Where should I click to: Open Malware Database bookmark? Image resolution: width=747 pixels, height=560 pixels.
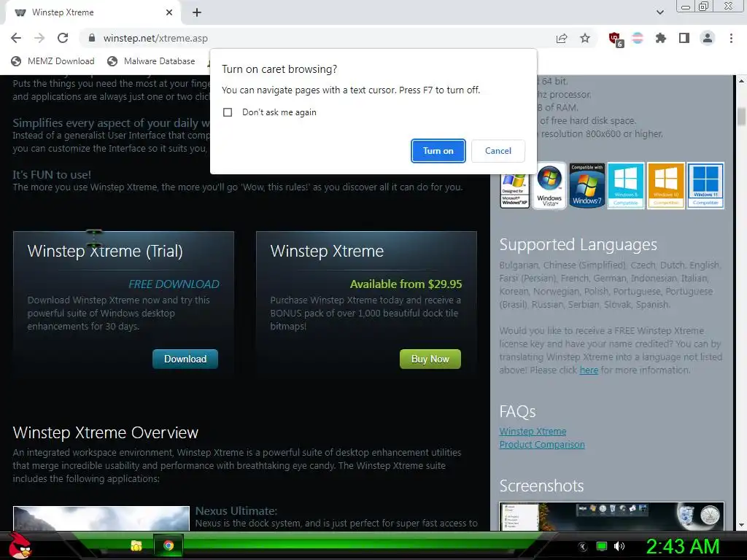(151, 61)
